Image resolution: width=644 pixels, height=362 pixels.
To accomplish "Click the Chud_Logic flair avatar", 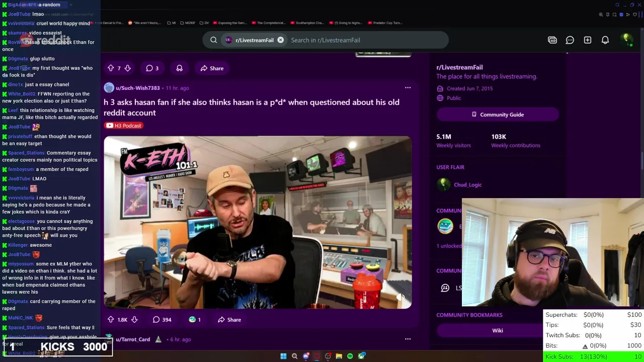I will (x=443, y=185).
